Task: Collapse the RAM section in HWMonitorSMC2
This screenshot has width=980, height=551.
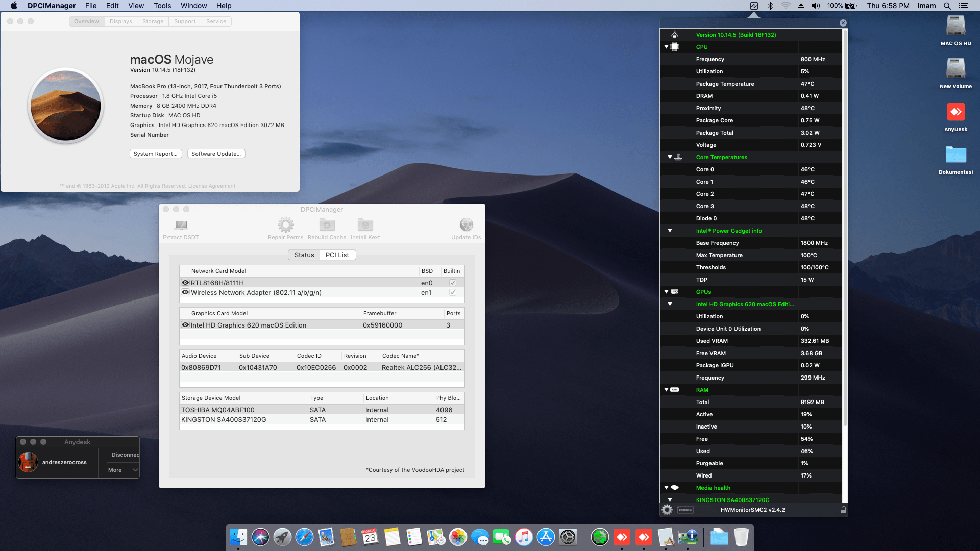Action: coord(666,389)
